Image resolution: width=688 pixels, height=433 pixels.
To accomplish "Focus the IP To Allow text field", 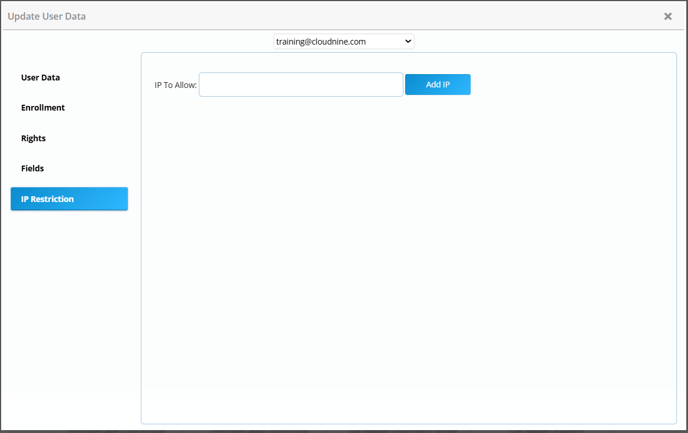I will click(301, 85).
